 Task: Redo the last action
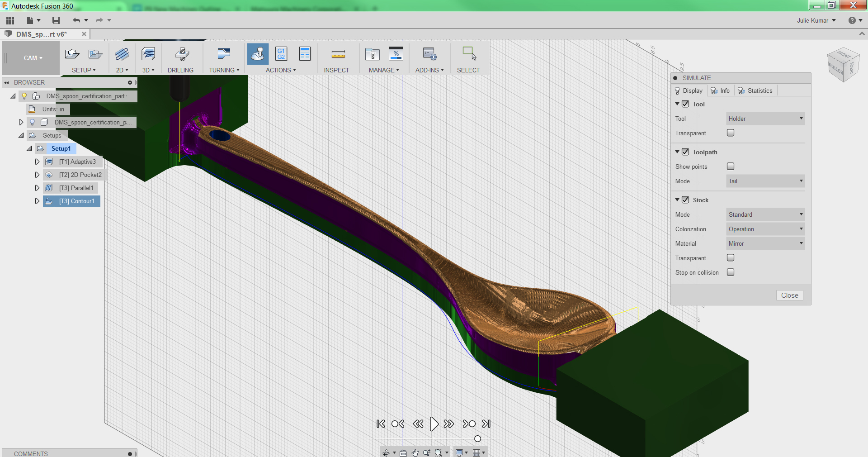click(99, 20)
